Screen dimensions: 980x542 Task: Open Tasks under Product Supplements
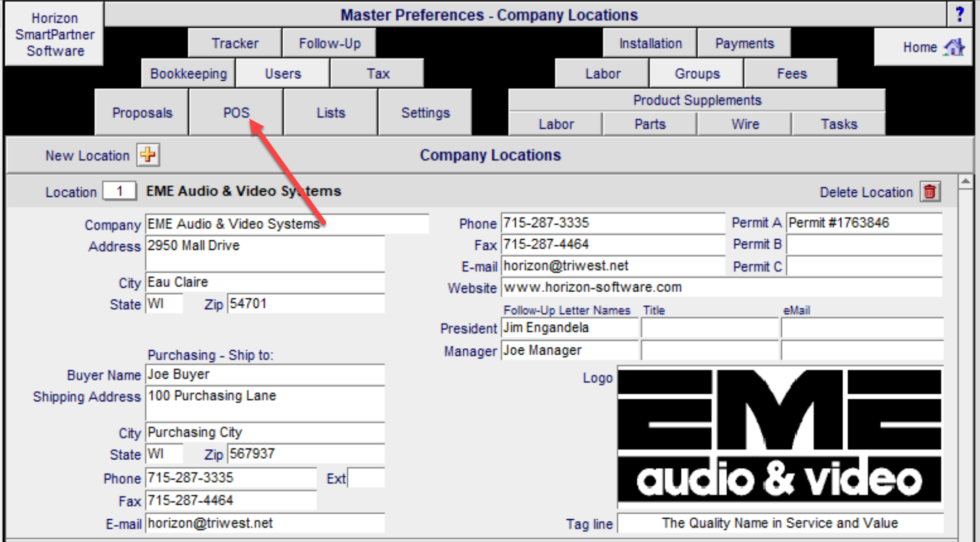[x=839, y=124]
